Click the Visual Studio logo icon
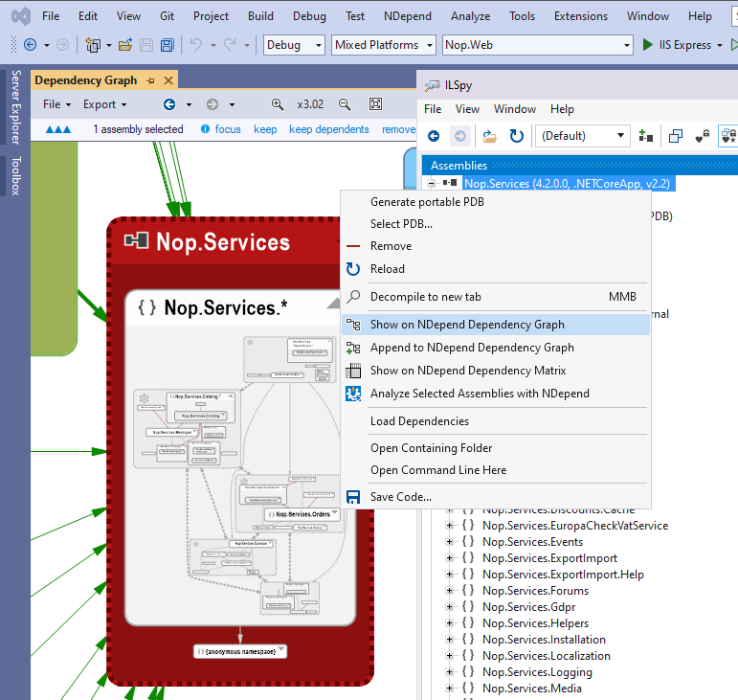738x700 pixels. [21, 16]
